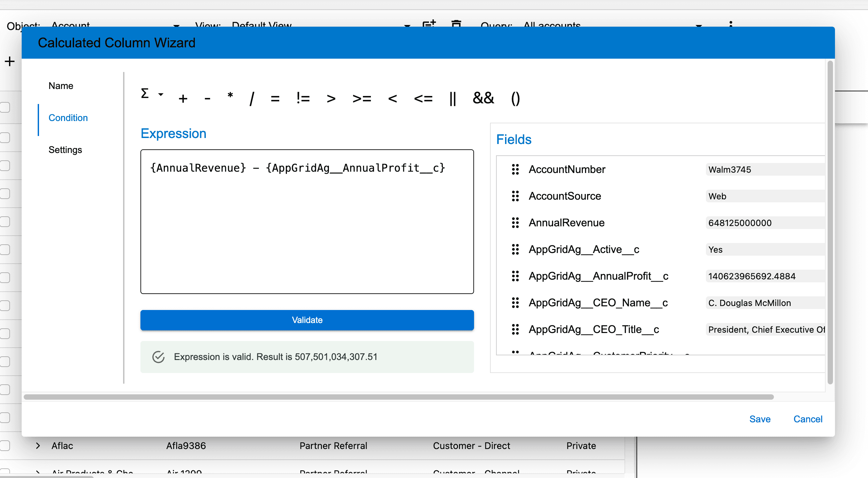Click drag handle beside AnnualRevenue field

coord(515,223)
